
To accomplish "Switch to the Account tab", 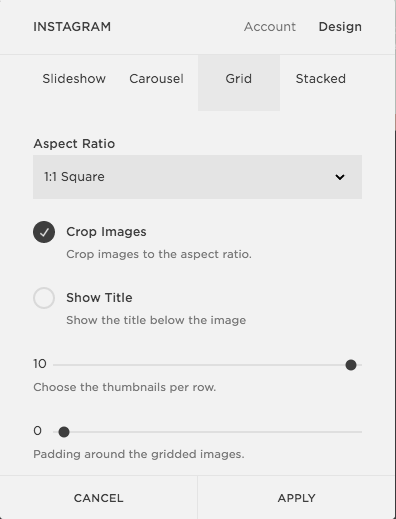I will click(x=270, y=27).
